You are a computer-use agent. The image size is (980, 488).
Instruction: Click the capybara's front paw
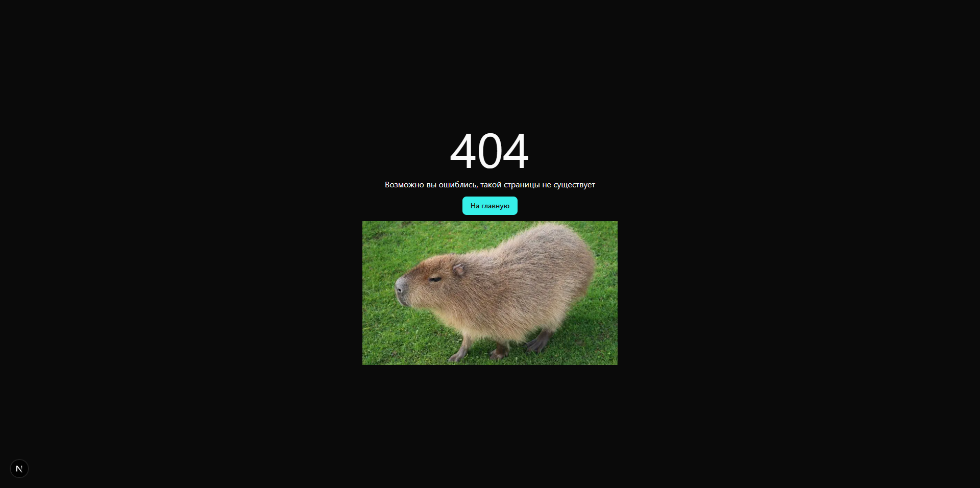(x=458, y=354)
